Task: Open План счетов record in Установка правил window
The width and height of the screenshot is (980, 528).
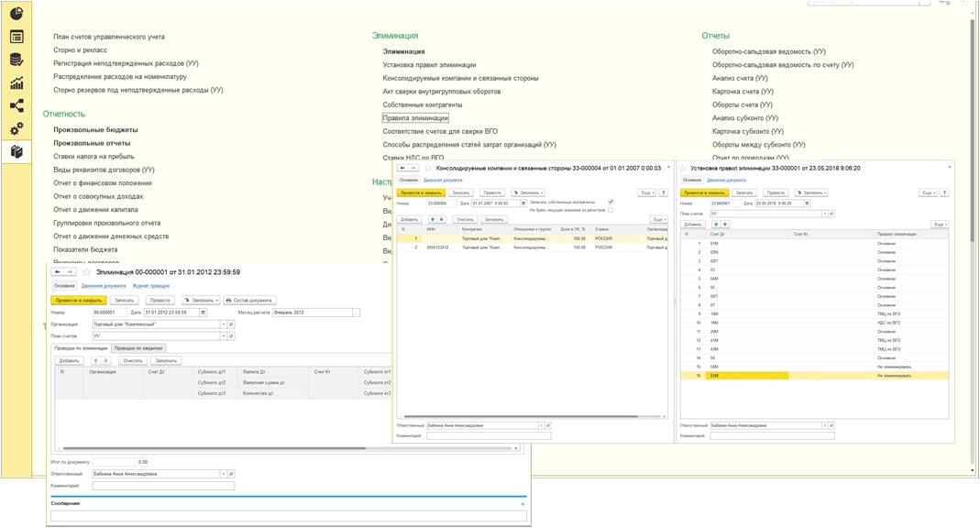Action: point(831,214)
